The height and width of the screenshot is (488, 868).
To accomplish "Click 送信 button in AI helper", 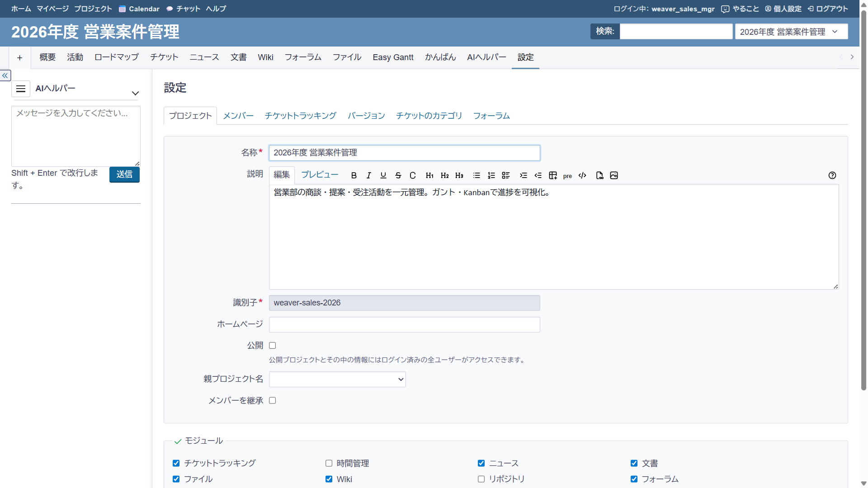I will pyautogui.click(x=124, y=174).
